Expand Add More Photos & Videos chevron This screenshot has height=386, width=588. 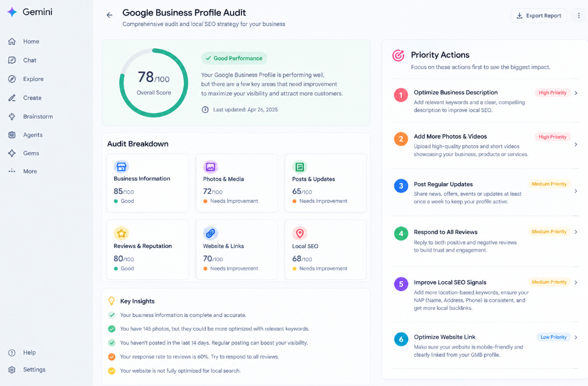click(576, 144)
